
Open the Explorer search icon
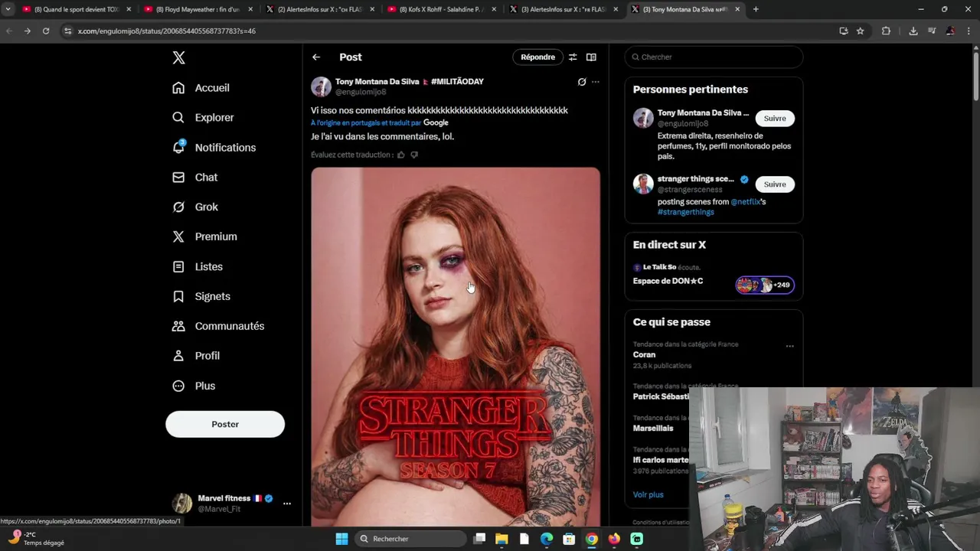pyautogui.click(x=178, y=118)
